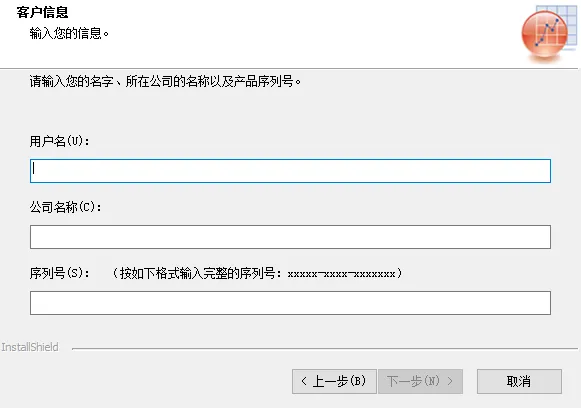Click the separator line beside InstallShield
The image size is (581, 408).
[325, 349]
